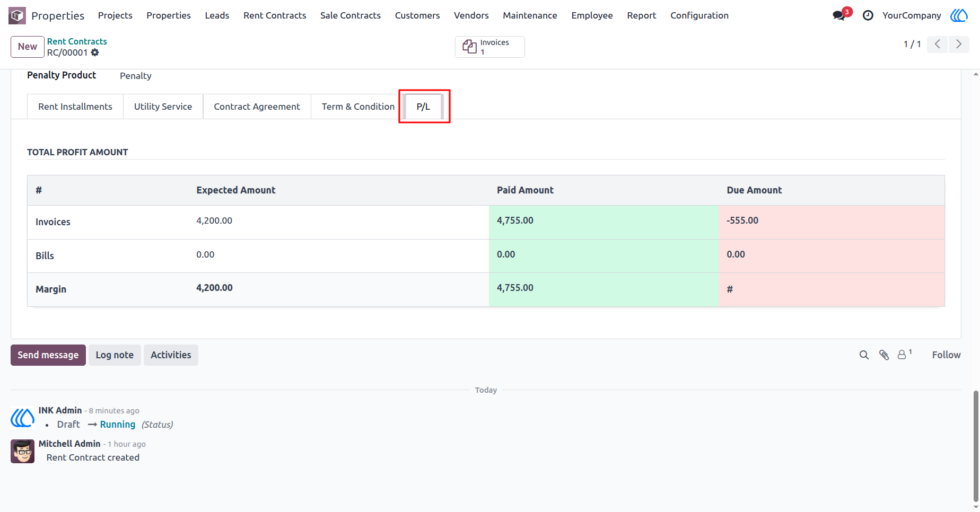Search messages with the magnifier icon
980x512 pixels.
[864, 355]
